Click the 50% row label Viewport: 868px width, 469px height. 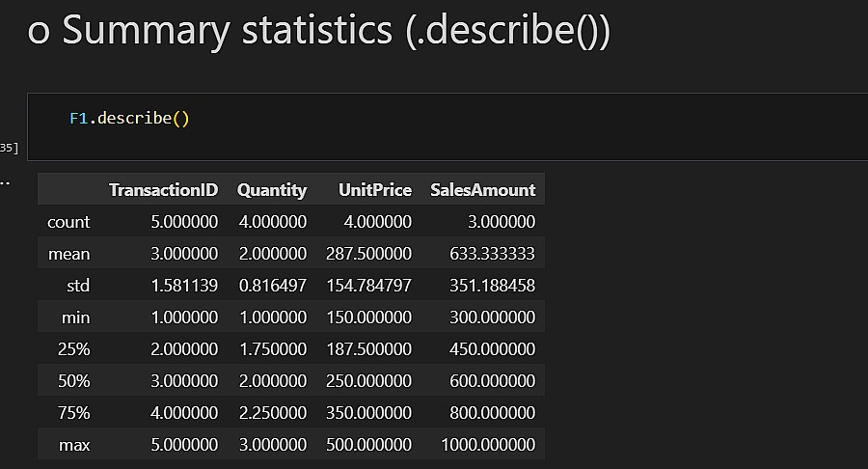[x=73, y=381]
